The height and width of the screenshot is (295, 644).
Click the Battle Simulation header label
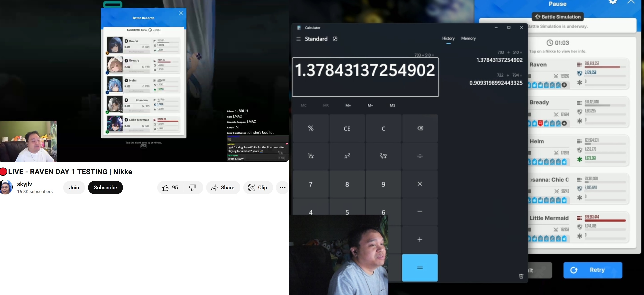pos(557,17)
